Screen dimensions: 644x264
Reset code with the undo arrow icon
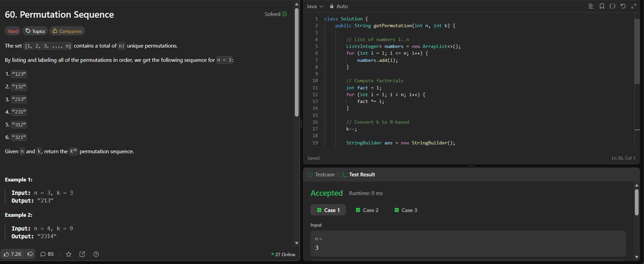624,6
